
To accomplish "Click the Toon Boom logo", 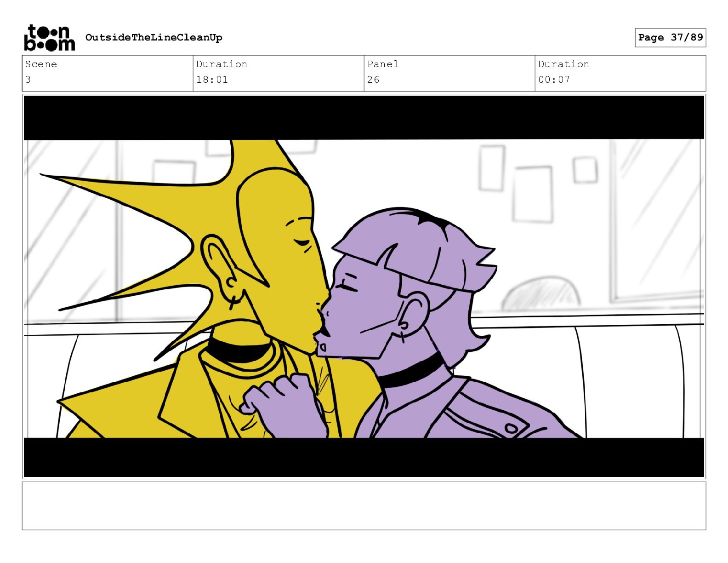I will 49,37.
